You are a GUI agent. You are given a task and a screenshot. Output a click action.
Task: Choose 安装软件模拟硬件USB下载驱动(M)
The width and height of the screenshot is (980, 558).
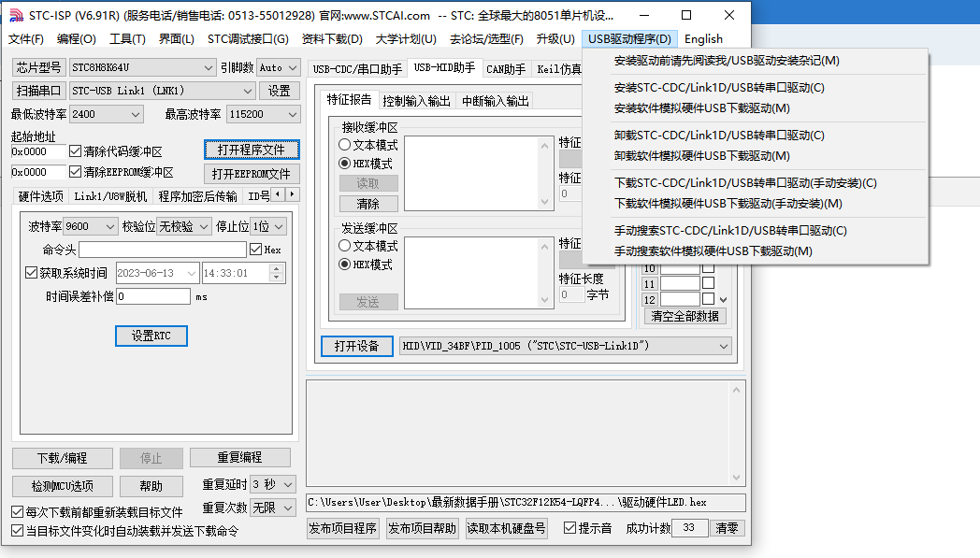click(x=701, y=108)
